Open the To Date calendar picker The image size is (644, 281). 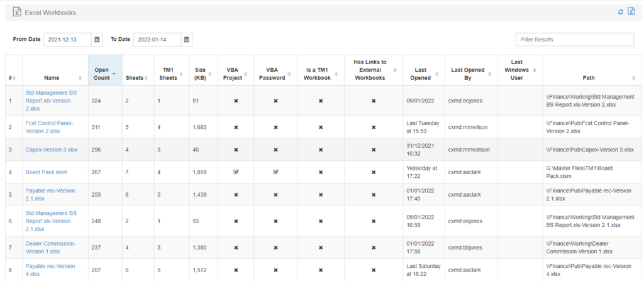coord(186,40)
